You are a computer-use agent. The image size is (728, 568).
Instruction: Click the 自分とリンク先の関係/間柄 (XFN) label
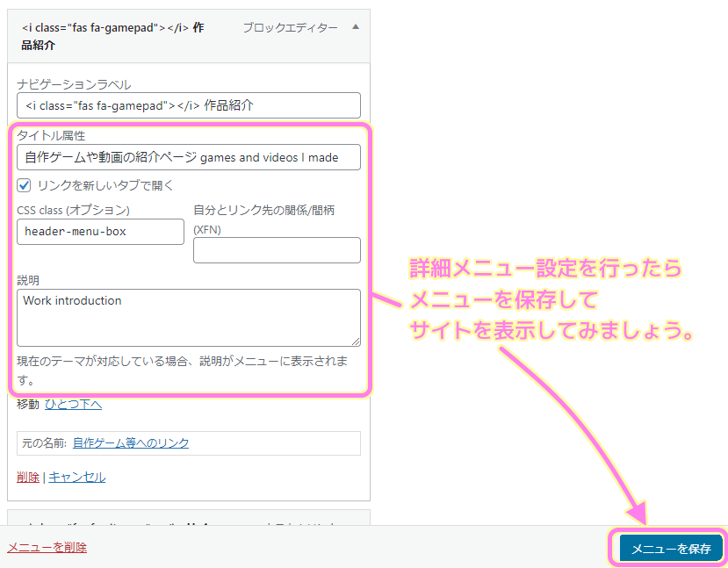[x=263, y=220]
